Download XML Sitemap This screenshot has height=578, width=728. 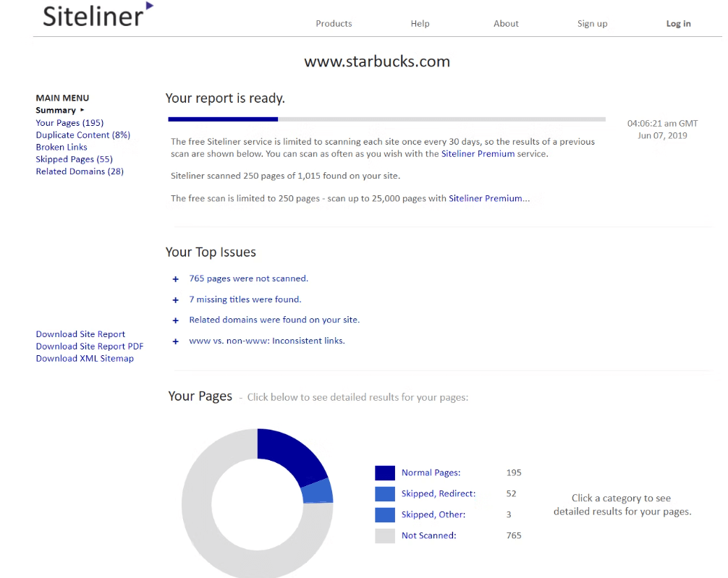[85, 358]
